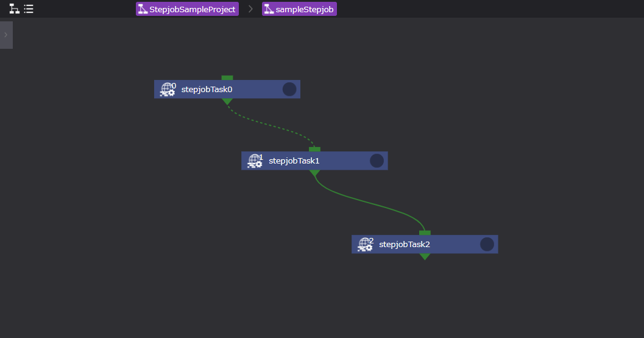Toggle the circle indicator on stepjobTask0
Screen dimensions: 644x338
click(x=289, y=90)
